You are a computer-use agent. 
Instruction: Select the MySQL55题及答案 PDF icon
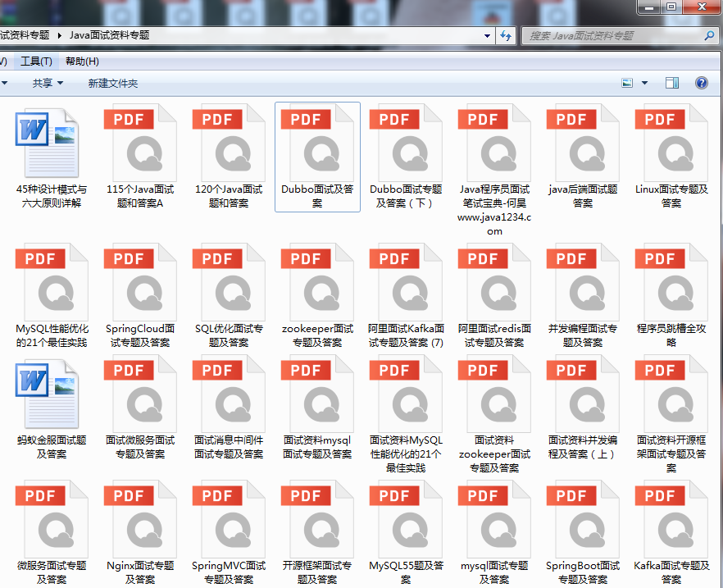[x=406, y=520]
